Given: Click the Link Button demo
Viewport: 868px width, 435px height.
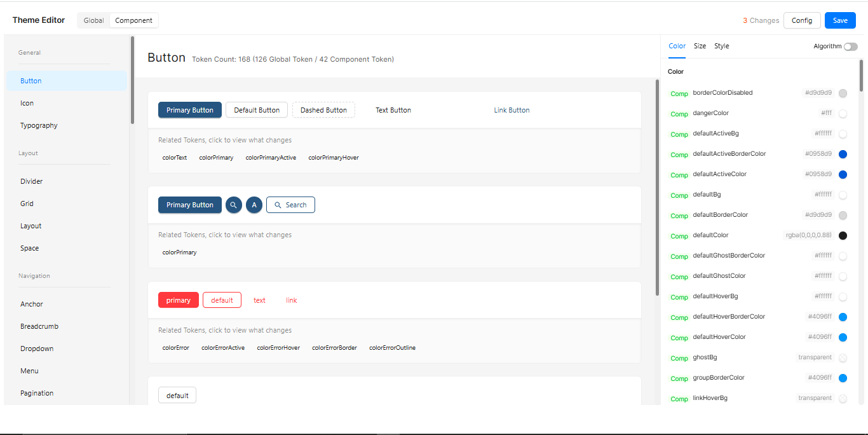Looking at the screenshot, I should [512, 110].
